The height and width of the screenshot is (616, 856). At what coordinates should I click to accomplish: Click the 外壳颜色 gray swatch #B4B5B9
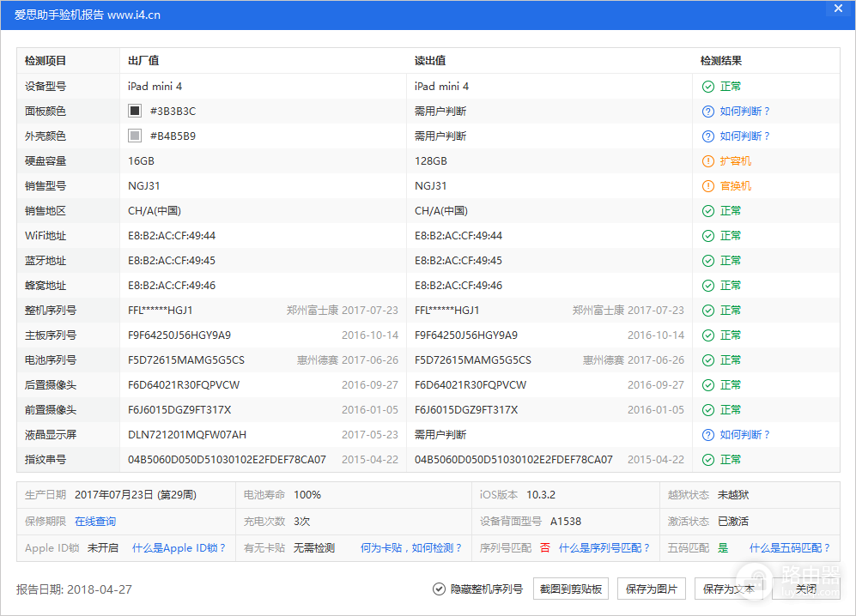(x=135, y=136)
